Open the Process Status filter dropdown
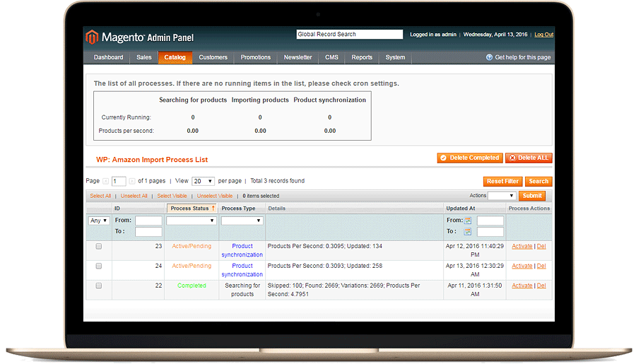 click(191, 221)
